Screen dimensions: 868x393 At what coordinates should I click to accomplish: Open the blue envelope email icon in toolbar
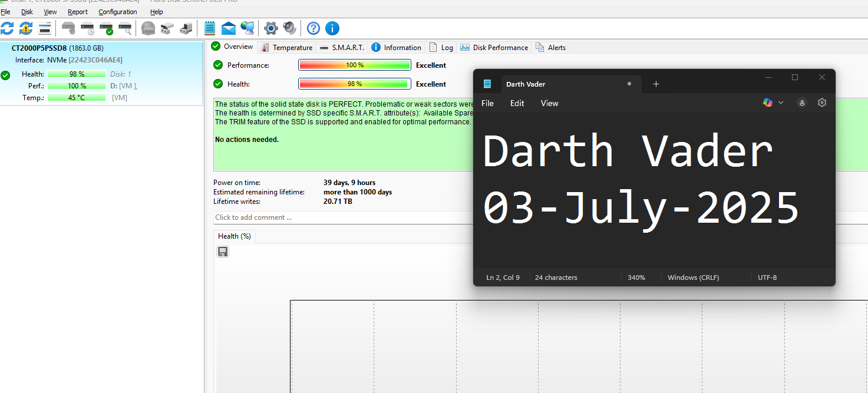[228, 28]
